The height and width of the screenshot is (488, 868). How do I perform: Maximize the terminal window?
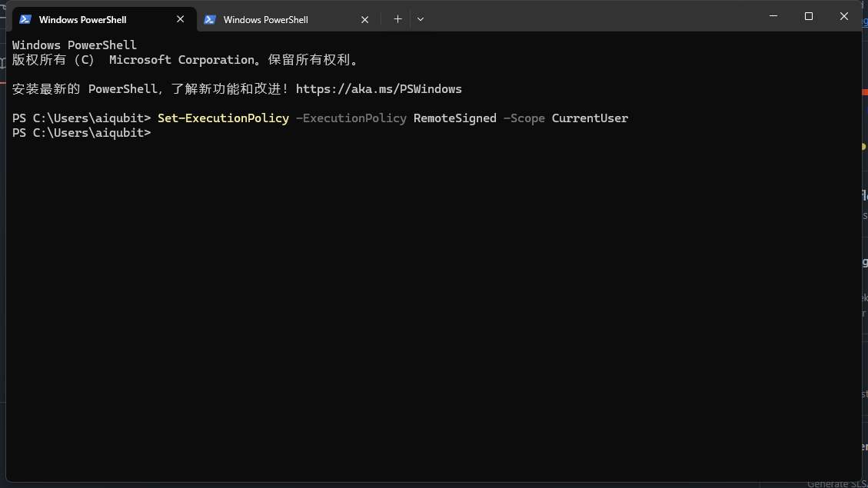coord(808,16)
